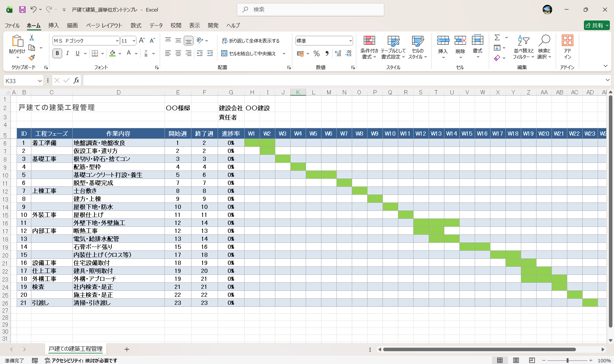Open the Name Box dropdown arrow
614x364 pixels.
tap(40, 81)
